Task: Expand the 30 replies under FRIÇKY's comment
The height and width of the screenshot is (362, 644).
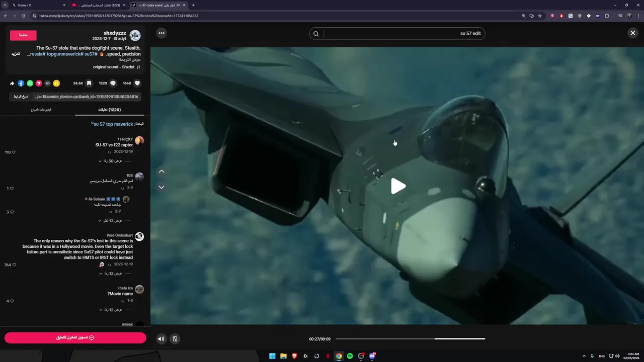Action: click(112, 161)
